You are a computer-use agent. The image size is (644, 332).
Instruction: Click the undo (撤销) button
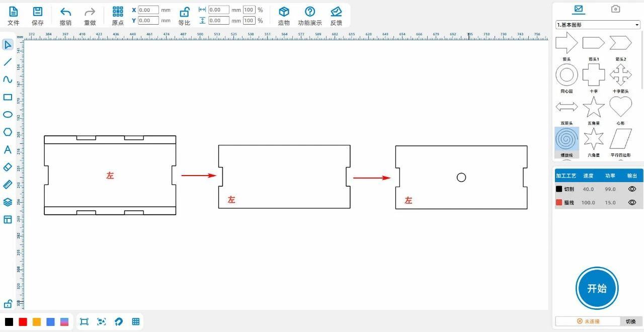65,16
